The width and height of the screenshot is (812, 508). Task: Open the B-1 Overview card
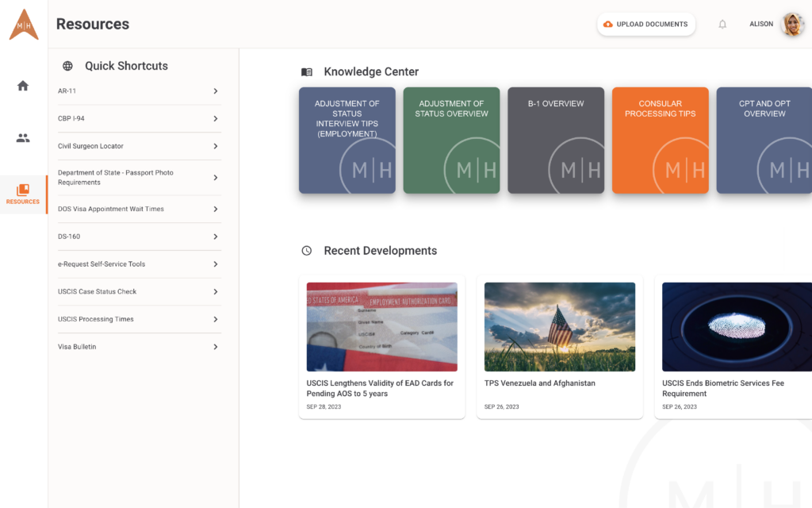[556, 140]
